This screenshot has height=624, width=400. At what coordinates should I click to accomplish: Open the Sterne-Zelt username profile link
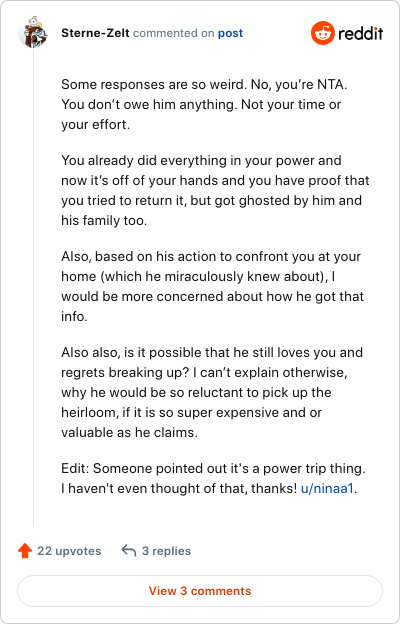(95, 33)
